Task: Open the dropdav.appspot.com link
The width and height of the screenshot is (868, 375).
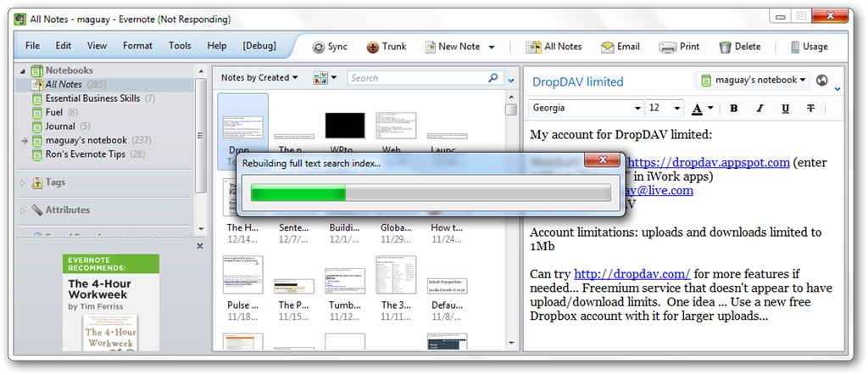Action: pos(709,163)
